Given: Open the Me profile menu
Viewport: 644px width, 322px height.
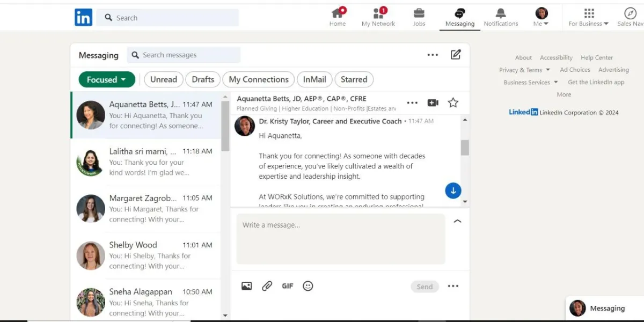Looking at the screenshot, I should [541, 17].
